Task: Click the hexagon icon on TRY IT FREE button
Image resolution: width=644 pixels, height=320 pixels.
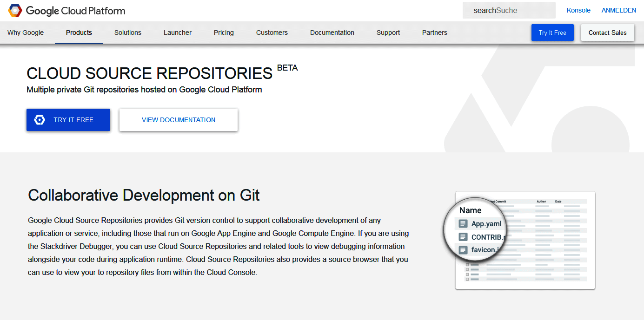Action: click(40, 119)
